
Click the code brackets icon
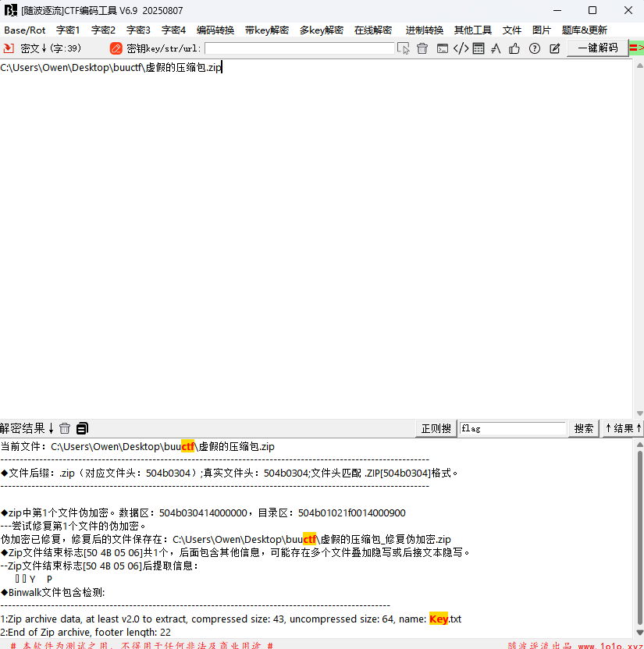click(461, 48)
